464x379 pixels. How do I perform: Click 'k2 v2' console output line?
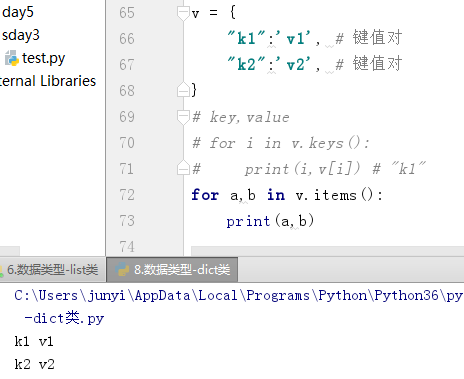(x=34, y=364)
